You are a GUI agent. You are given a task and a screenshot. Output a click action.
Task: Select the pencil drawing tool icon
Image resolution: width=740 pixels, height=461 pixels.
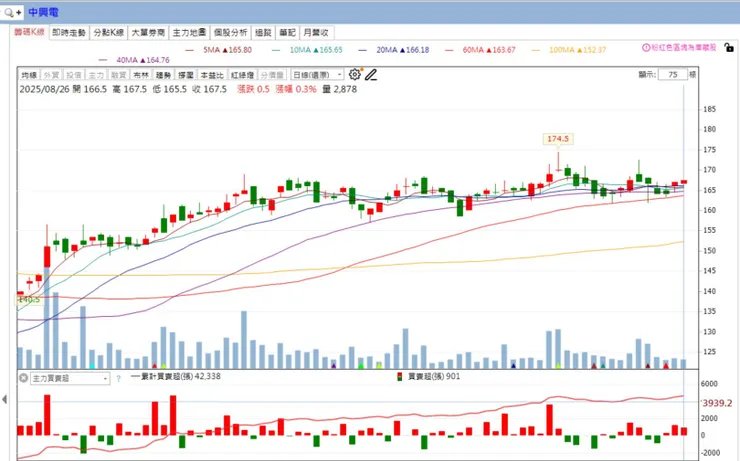pos(371,75)
